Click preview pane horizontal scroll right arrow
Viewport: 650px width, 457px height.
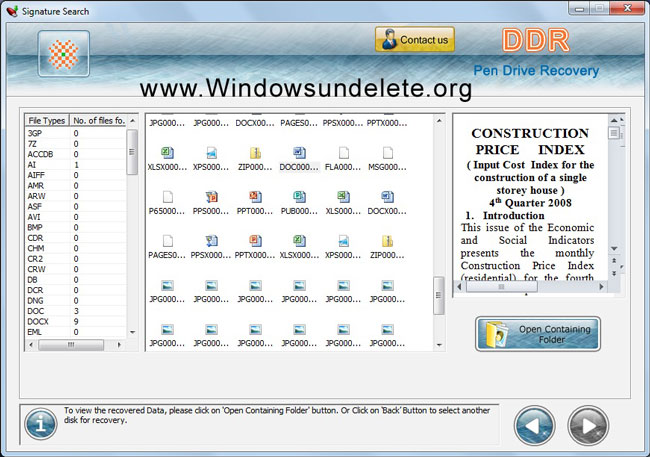pyautogui.click(x=601, y=287)
